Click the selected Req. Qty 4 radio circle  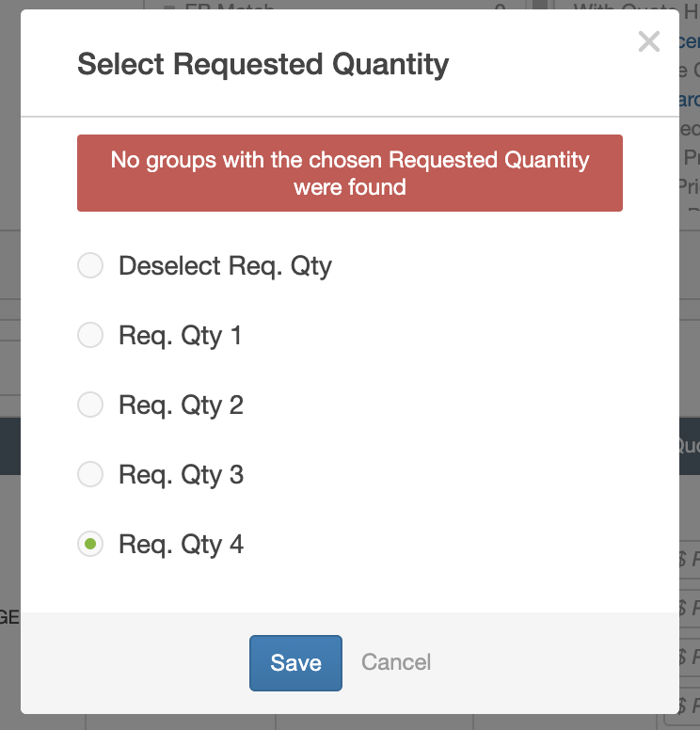point(90,545)
